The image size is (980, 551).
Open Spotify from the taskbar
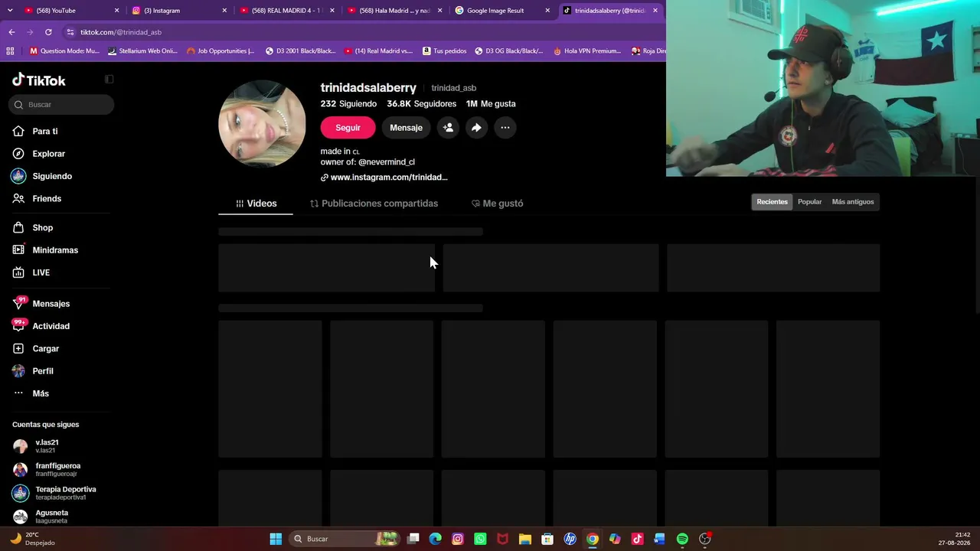pos(682,539)
